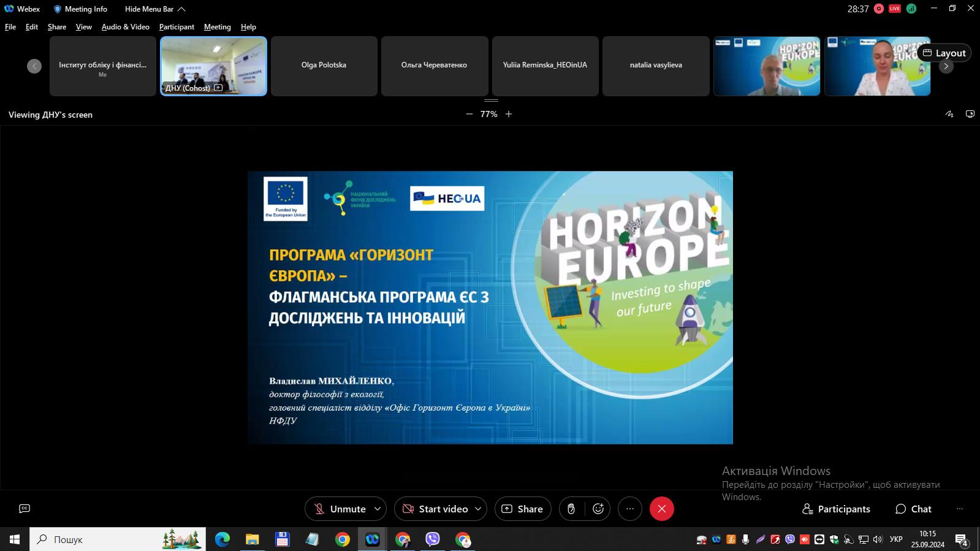Image resolution: width=980 pixels, height=551 pixels.
Task: Open the annotate tool above the shared screen
Action: click(x=949, y=114)
